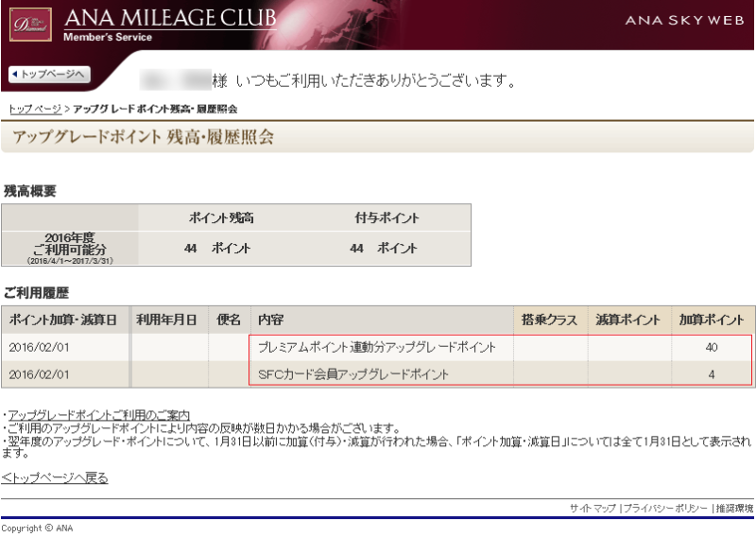Open the トップページ breadcrumb link
This screenshot has height=537, width=756.
pyautogui.click(x=35, y=109)
